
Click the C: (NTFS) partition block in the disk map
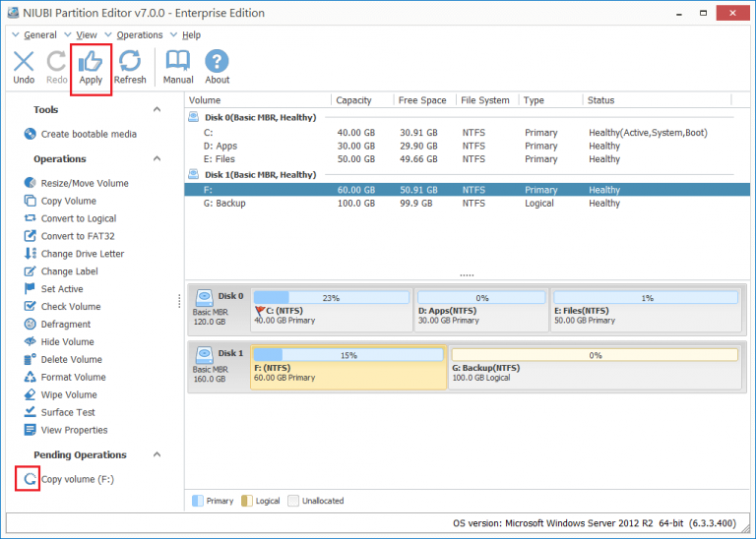click(332, 310)
